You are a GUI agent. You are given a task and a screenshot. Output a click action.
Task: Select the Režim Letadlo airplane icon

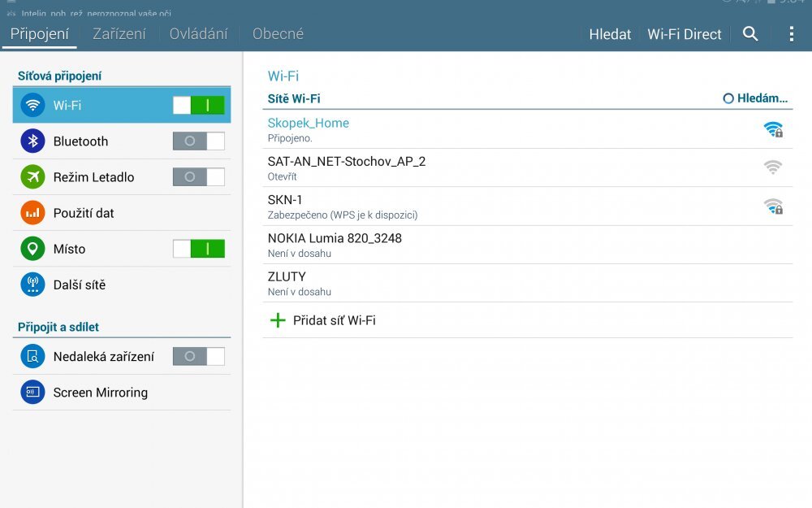32,176
